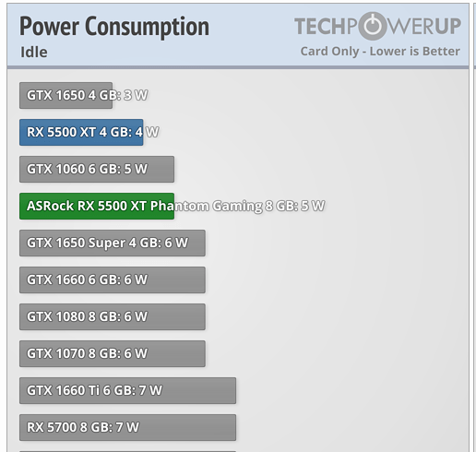Viewport: 476px width, 452px height.
Task: Click the GTX 1660 6 GB bar
Action: [113, 280]
